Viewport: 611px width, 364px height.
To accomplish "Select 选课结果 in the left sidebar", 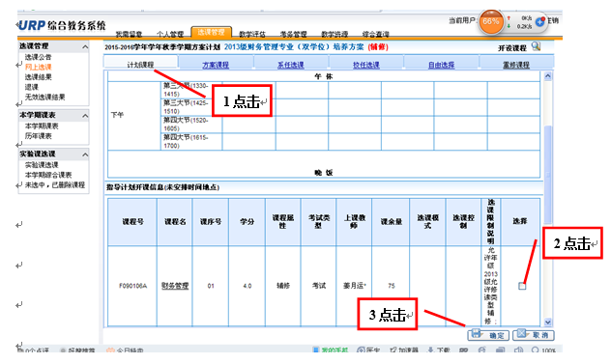I will coord(39,76).
